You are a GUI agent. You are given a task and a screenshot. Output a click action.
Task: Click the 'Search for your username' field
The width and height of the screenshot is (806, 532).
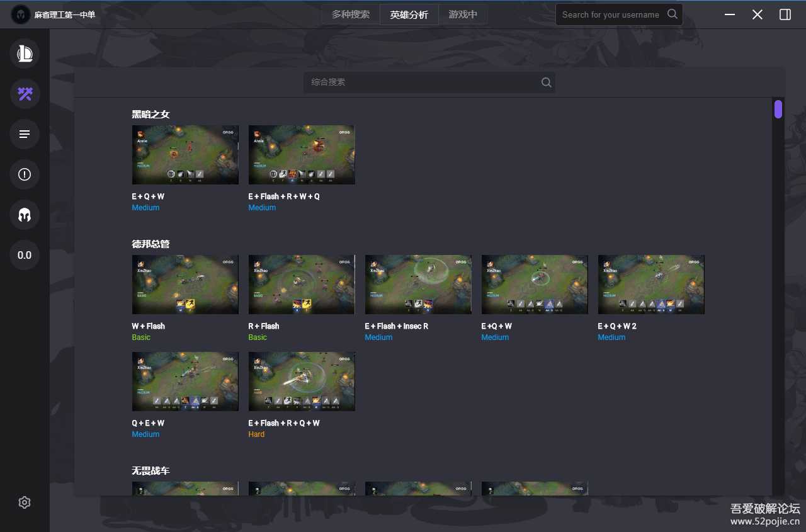coord(610,14)
